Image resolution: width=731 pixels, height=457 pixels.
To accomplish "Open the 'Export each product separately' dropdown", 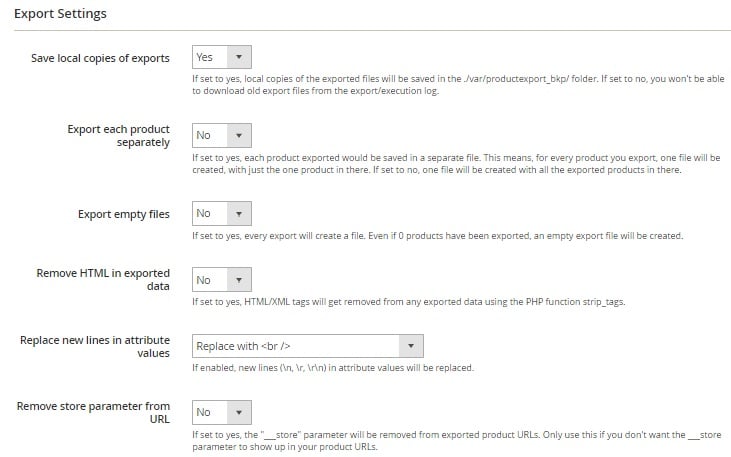I will click(222, 135).
